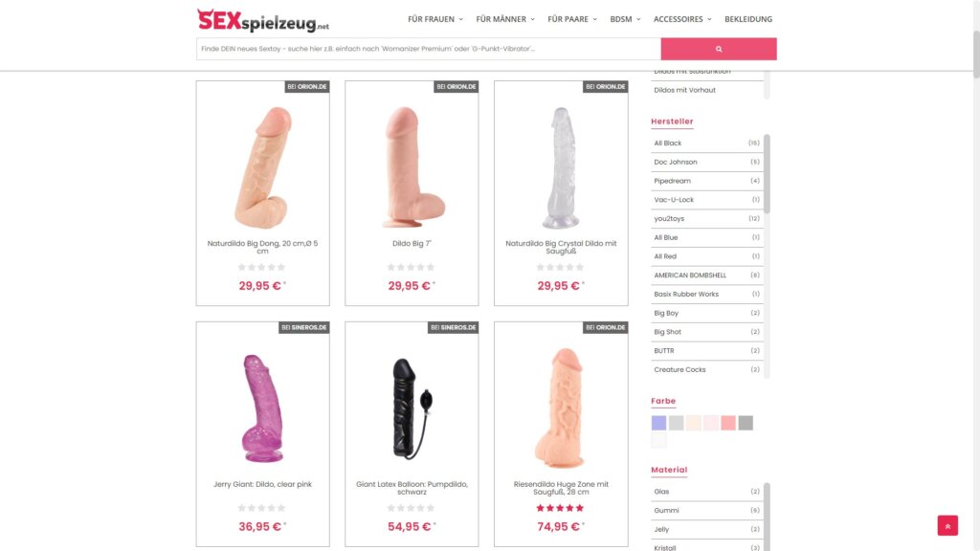
Task: Filter by All Black manufacturer
Action: [x=706, y=143]
